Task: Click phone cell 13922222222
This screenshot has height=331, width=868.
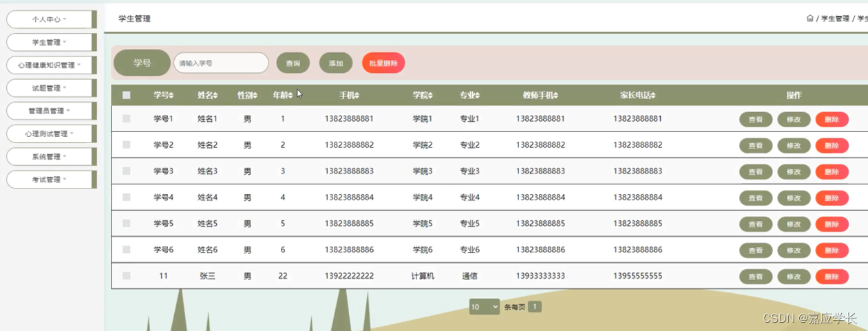Action: (349, 276)
